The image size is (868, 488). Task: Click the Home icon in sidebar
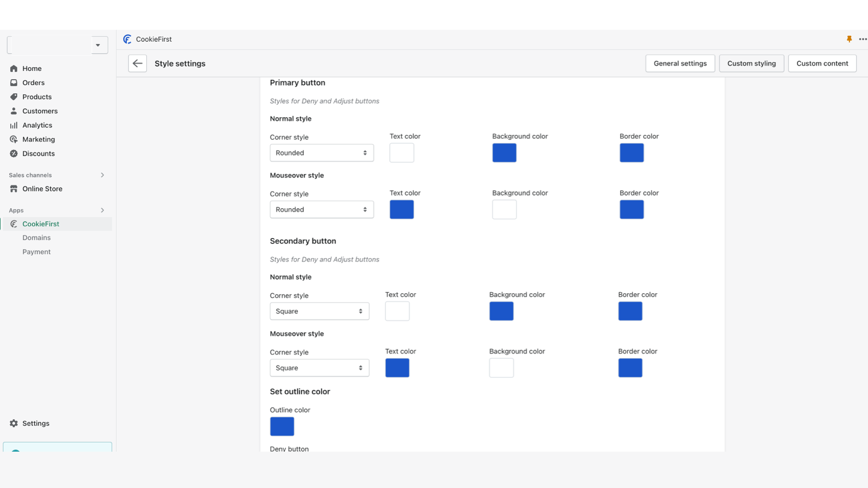[x=14, y=68]
